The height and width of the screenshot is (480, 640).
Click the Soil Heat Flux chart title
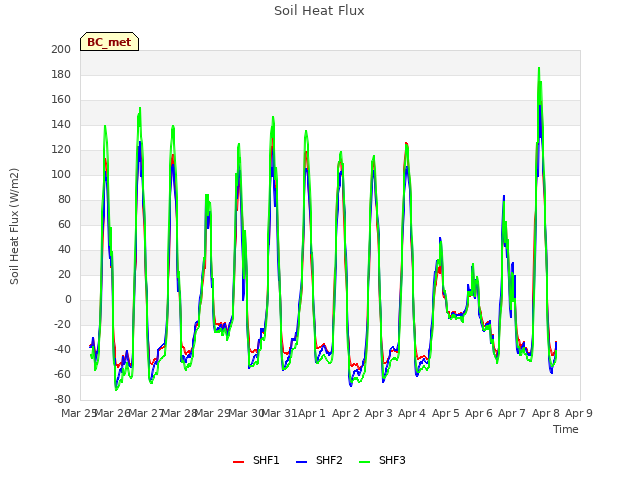[x=319, y=11]
